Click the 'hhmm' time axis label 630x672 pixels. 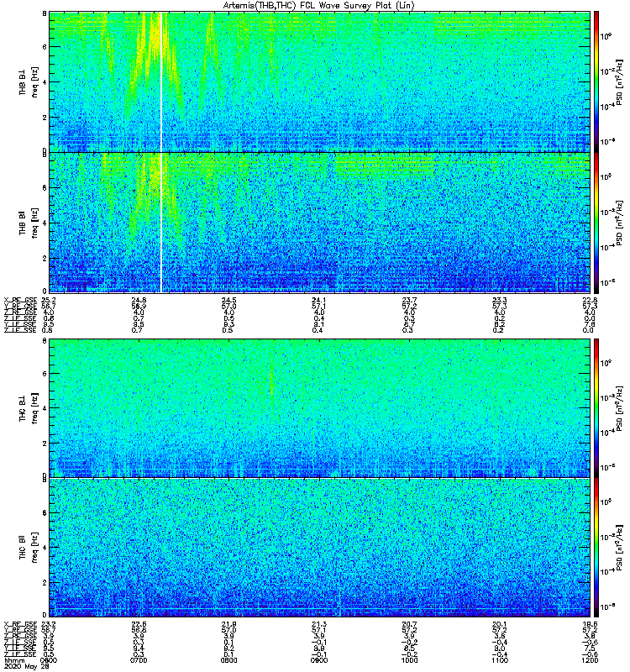pyautogui.click(x=13, y=660)
